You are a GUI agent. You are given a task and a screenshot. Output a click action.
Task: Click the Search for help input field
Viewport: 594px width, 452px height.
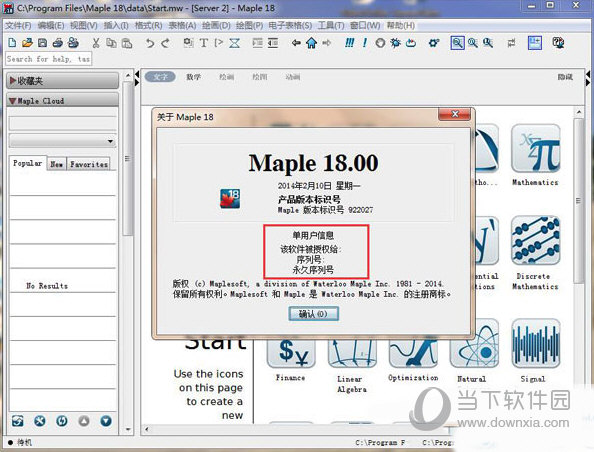click(48, 59)
